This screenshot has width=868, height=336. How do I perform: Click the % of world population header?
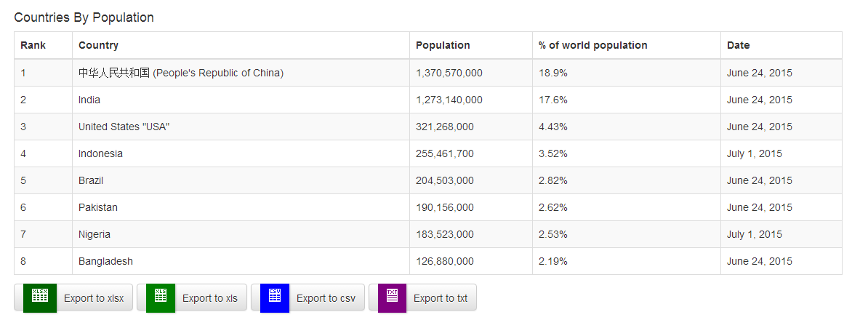[x=627, y=45]
